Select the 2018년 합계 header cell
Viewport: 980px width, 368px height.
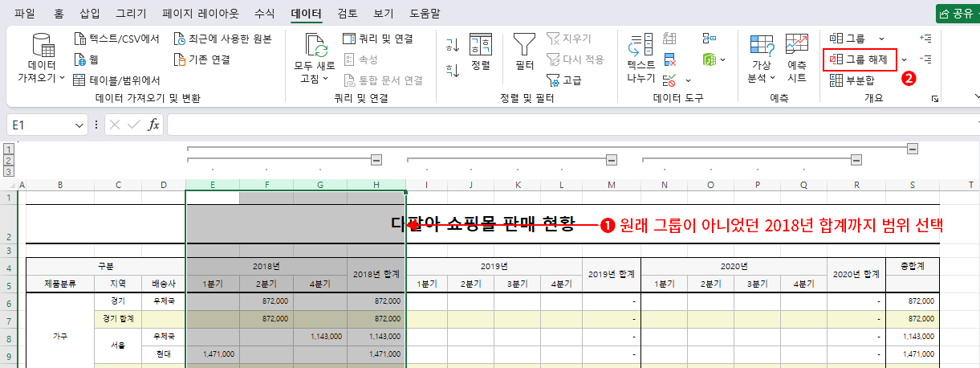[x=376, y=276]
